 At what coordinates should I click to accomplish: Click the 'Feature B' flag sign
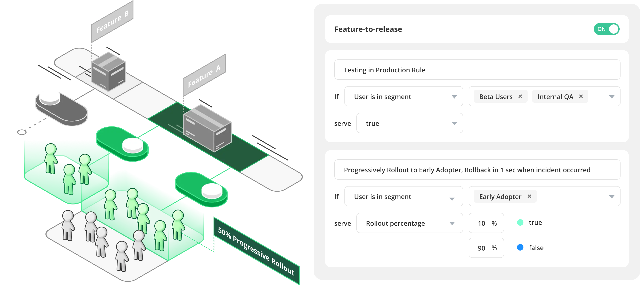112,21
